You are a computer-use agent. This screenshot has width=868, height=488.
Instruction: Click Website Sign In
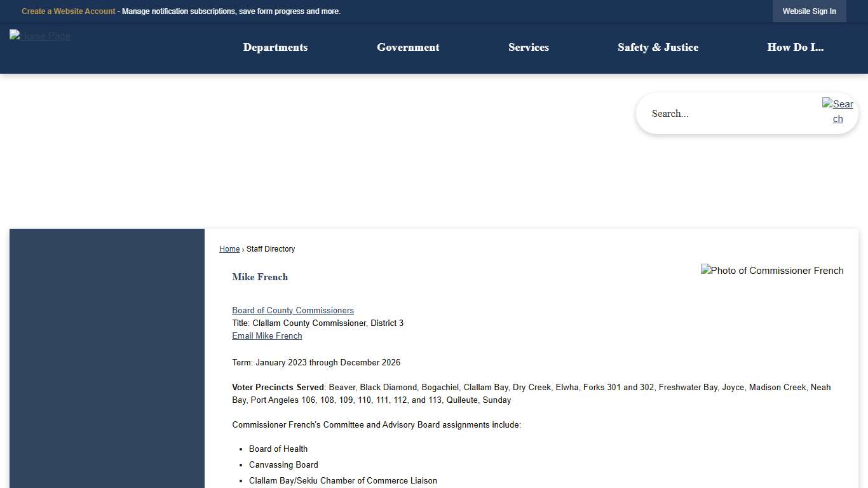click(x=809, y=11)
